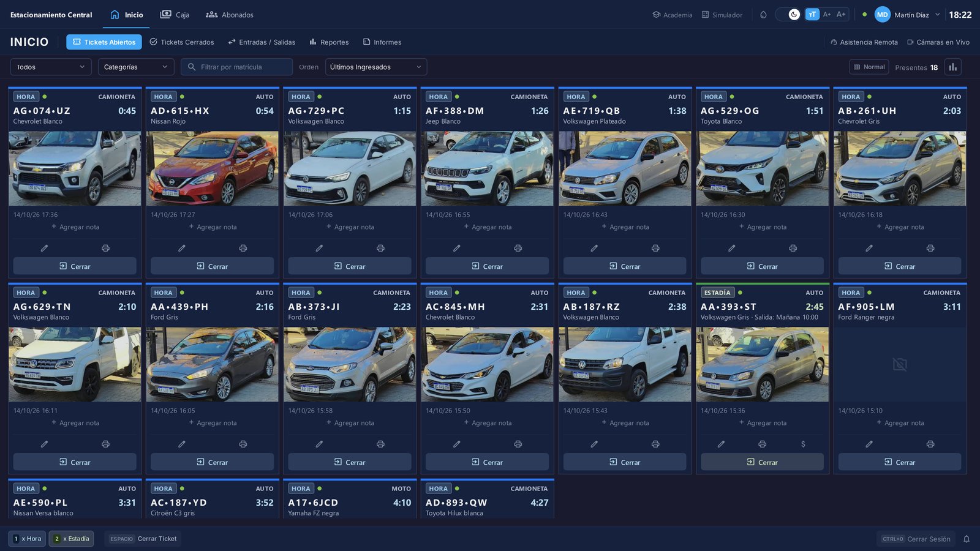
Task: Print the AG•074•UZ ticket
Action: [105, 248]
